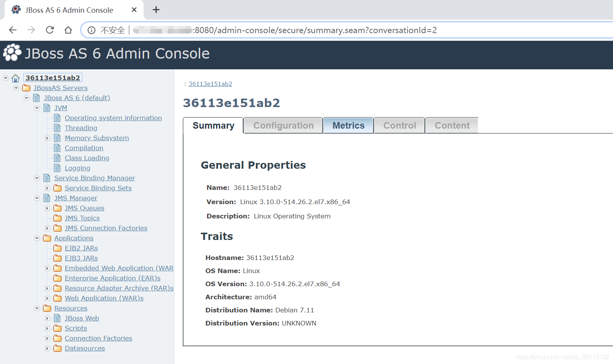Switch to the Configuration tab
The image size is (613, 364).
click(x=283, y=126)
